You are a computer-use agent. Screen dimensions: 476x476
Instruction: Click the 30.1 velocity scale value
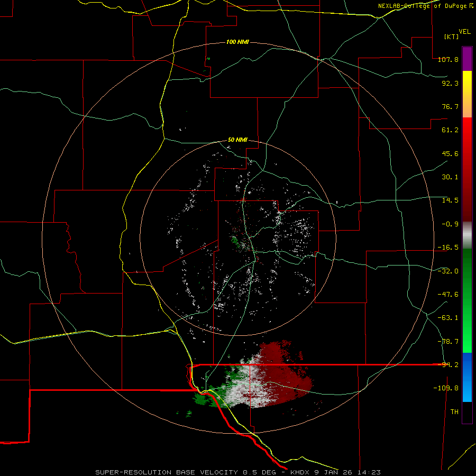point(450,177)
